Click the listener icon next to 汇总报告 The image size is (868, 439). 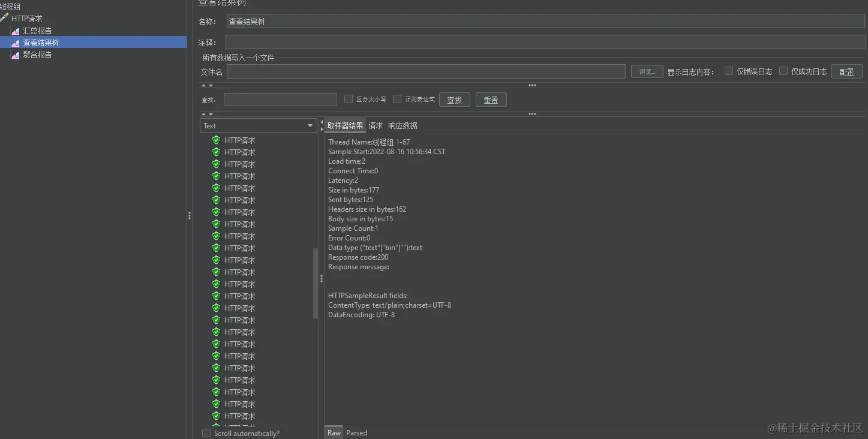pyautogui.click(x=16, y=31)
